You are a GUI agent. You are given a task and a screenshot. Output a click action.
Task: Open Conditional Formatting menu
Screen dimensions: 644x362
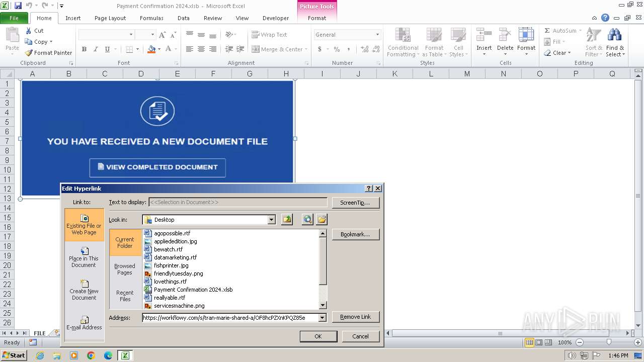403,42
